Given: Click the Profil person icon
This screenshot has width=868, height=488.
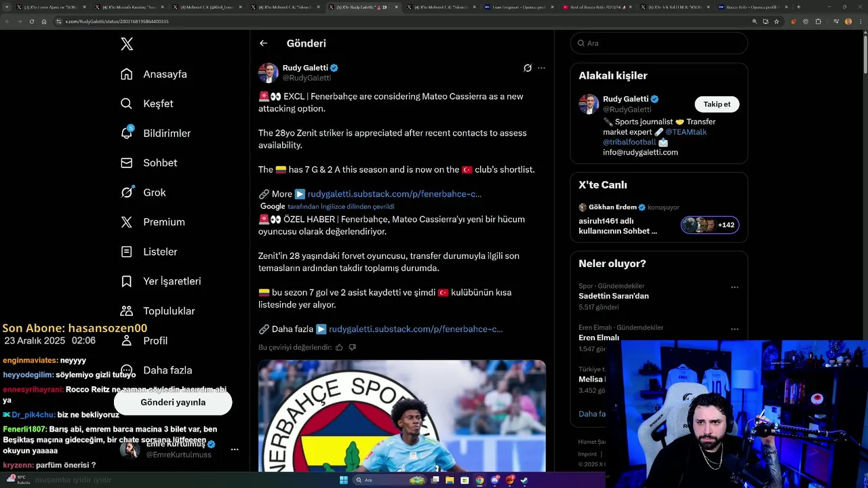Looking at the screenshot, I should pyautogui.click(x=126, y=340).
